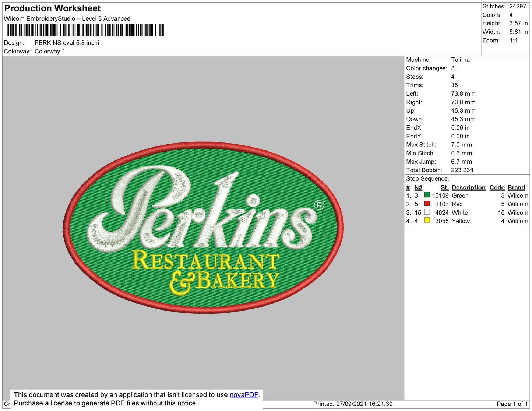The height and width of the screenshot is (411, 532).
Task: Click the 'Stop Sequence:' heading
Action: pos(427,179)
